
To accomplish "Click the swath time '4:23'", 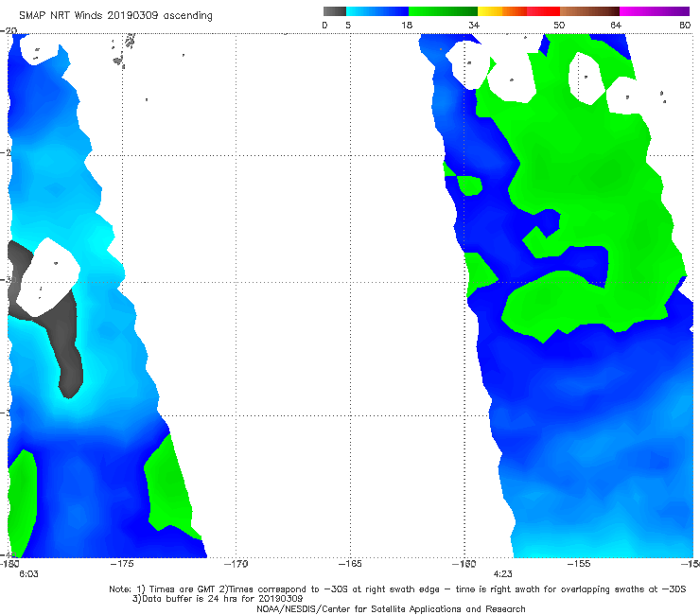I will (x=502, y=574).
